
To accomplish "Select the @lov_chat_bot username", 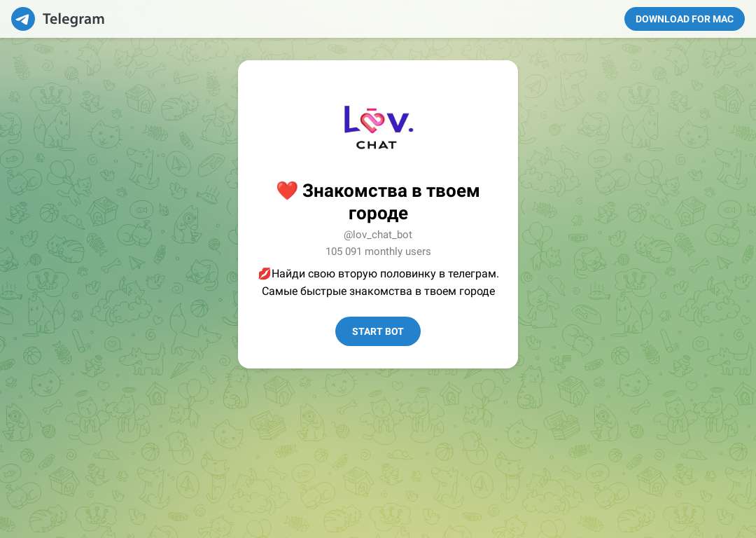I will (x=378, y=235).
